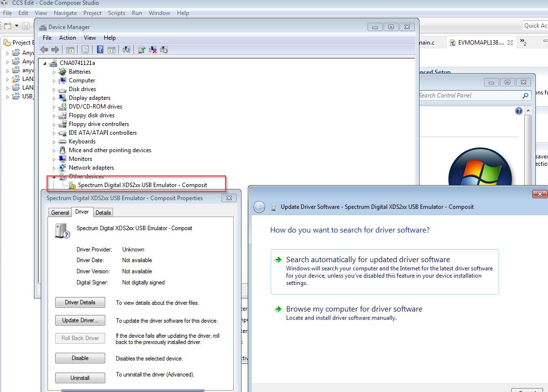Click the CCS Save toolbar icon
The image size is (548, 392).
click(x=26, y=26)
